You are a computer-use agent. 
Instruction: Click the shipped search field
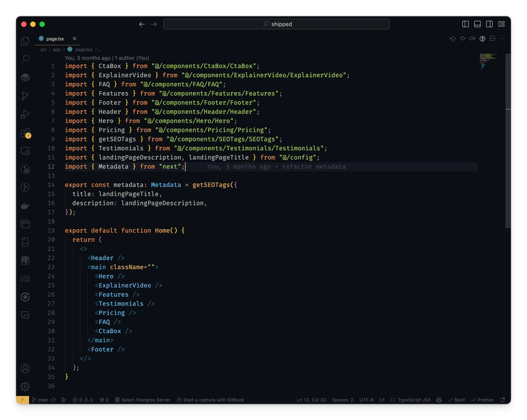tap(277, 24)
